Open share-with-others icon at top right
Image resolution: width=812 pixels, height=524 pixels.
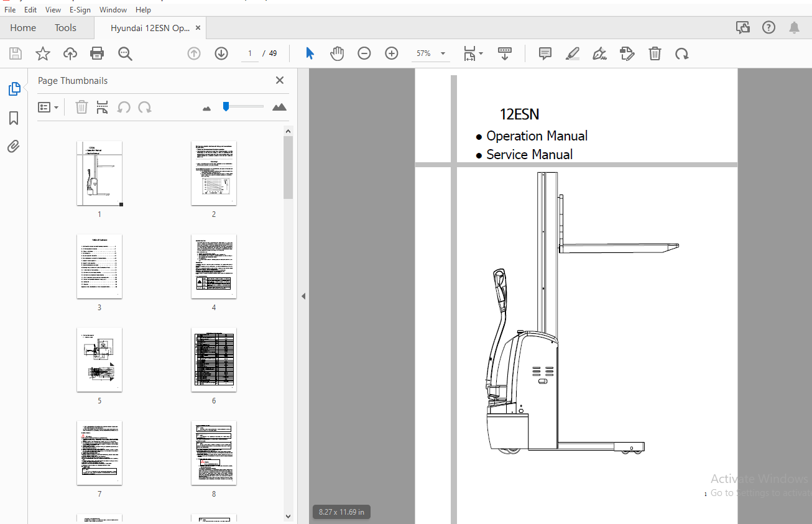coord(742,27)
